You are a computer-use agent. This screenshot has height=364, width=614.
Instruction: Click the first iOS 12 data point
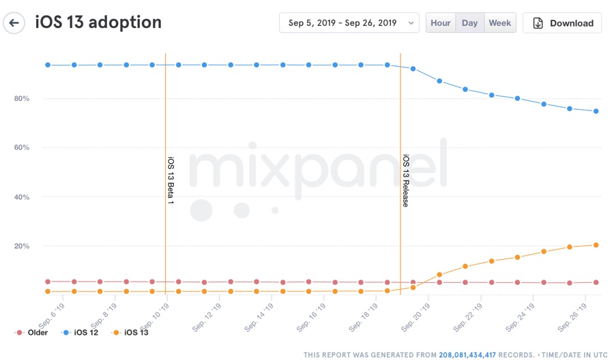coord(48,65)
